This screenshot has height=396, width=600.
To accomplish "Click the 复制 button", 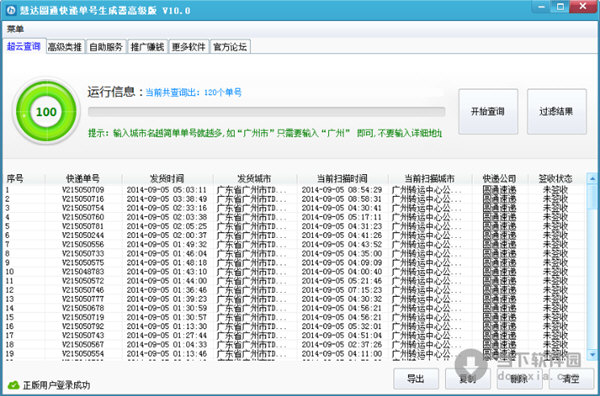I will [468, 379].
